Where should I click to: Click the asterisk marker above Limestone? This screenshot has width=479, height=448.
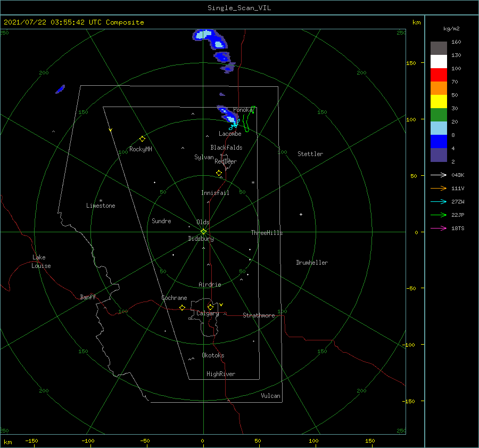point(101,201)
